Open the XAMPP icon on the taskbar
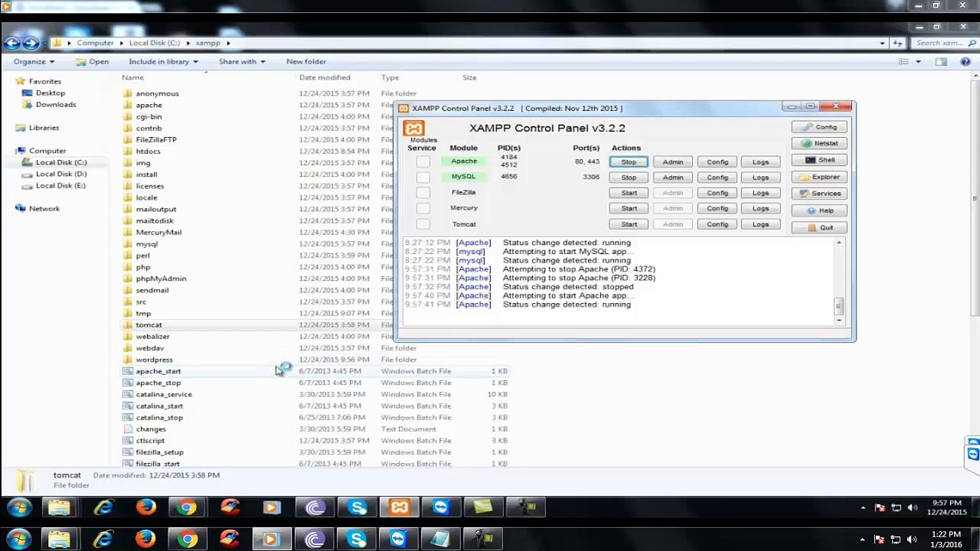The image size is (980, 551). coord(400,507)
